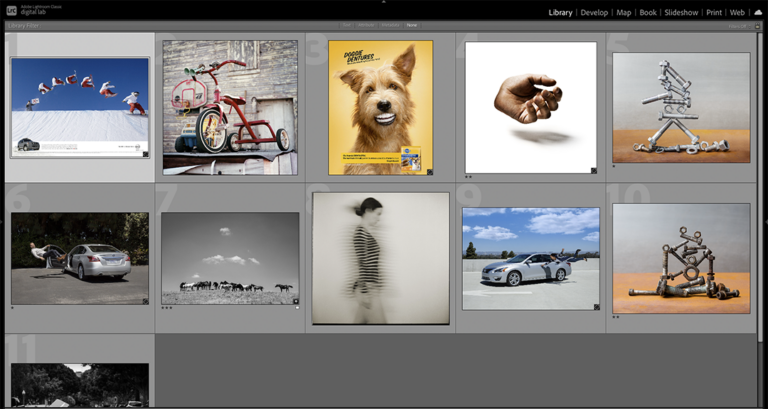This screenshot has height=409, width=768.
Task: Click the Library Filter label
Action: 23,26
